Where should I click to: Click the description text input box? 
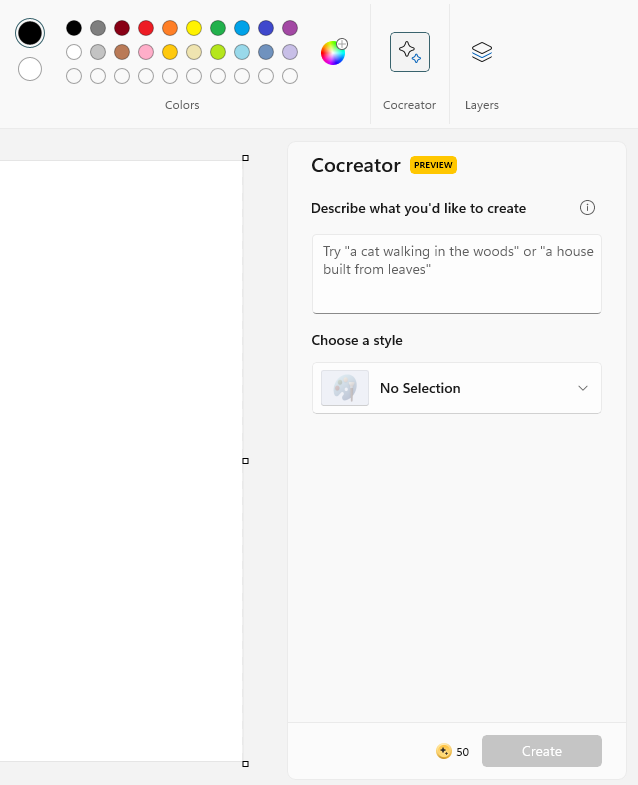(456, 274)
